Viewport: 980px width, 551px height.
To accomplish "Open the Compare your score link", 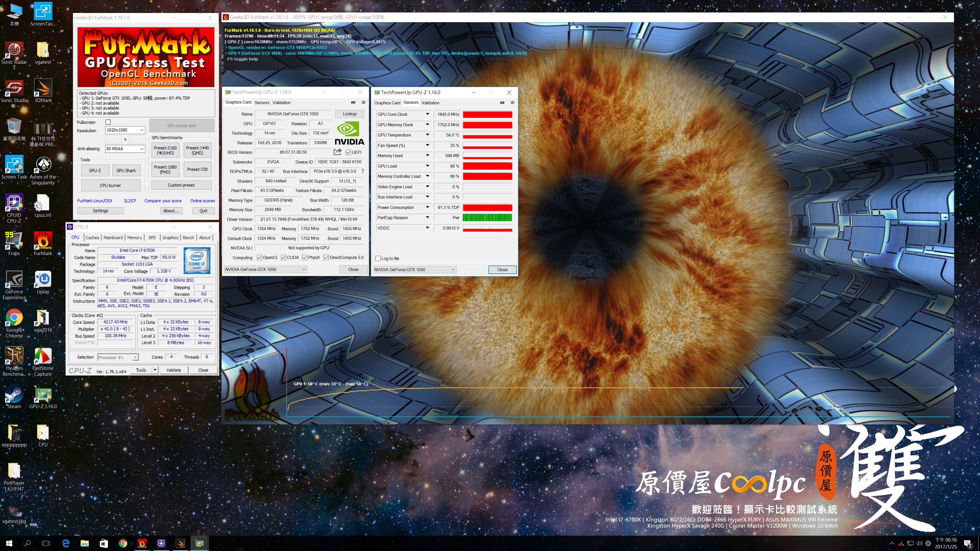I will click(x=163, y=201).
